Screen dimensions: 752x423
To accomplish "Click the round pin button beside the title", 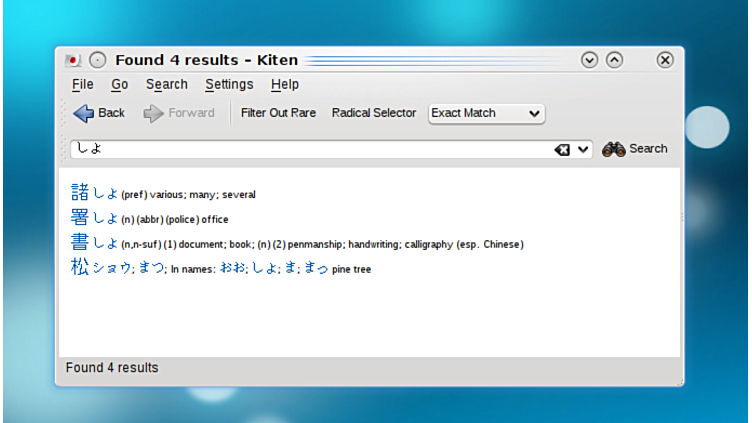I will [98, 60].
